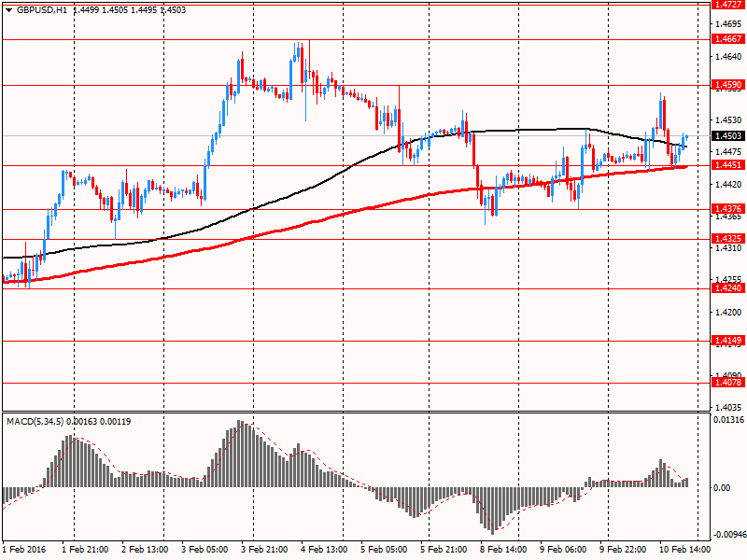
Task: Select the 1.4590 red price level label
Action: coord(728,85)
